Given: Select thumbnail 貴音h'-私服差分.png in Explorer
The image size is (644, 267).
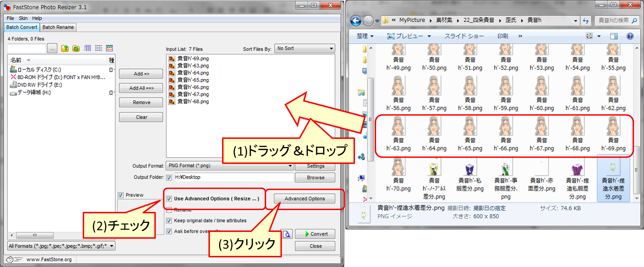Looking at the screenshot, I should pos(470,174).
